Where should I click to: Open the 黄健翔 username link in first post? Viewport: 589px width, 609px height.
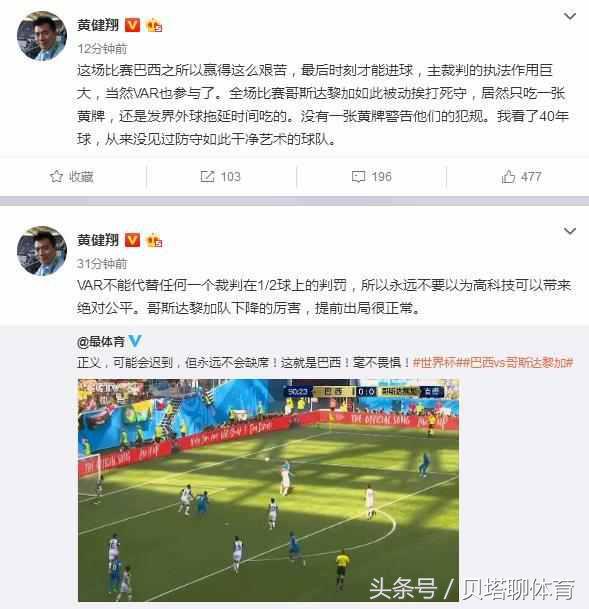(98, 25)
